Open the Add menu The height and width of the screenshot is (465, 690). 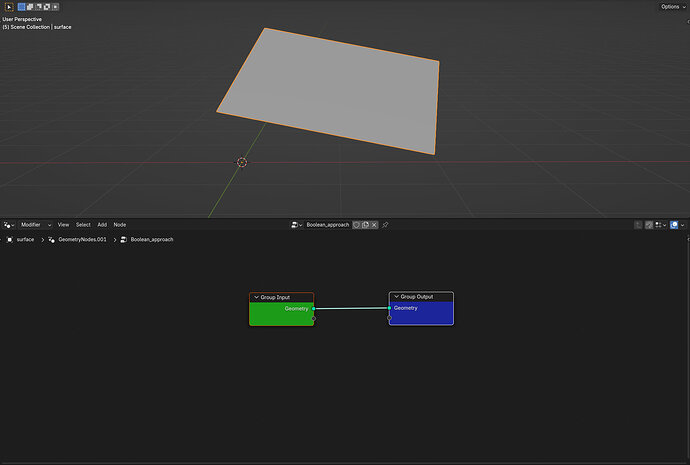[102, 225]
